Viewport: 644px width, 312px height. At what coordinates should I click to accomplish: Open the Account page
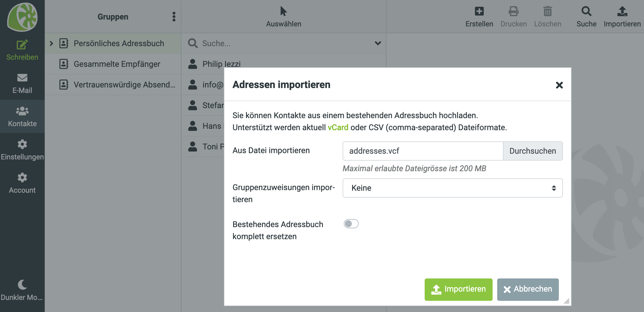(x=22, y=183)
